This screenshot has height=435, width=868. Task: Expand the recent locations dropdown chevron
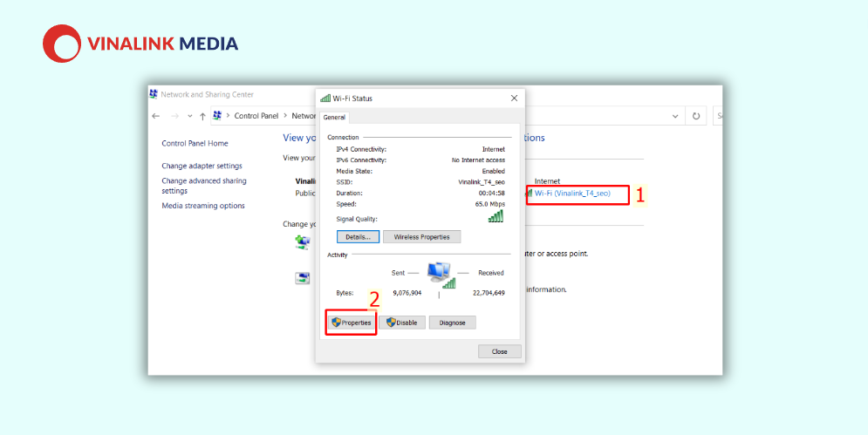tap(190, 116)
